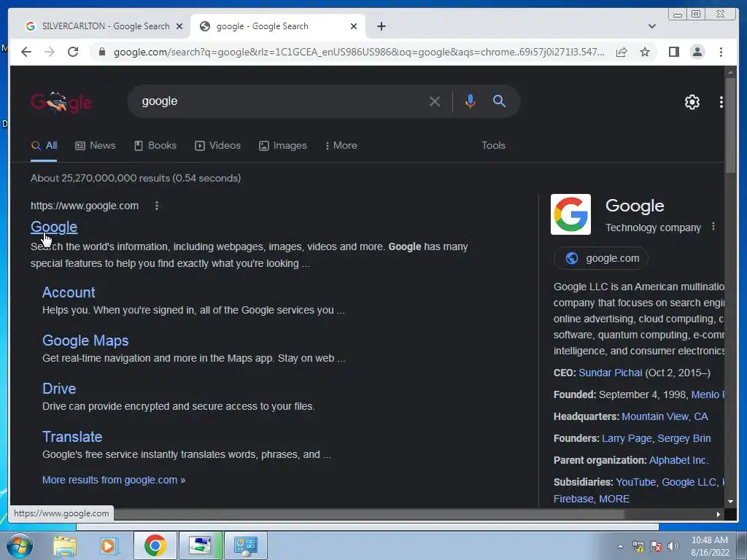
Task: Click MORE subsidiaries link
Action: [x=614, y=499]
